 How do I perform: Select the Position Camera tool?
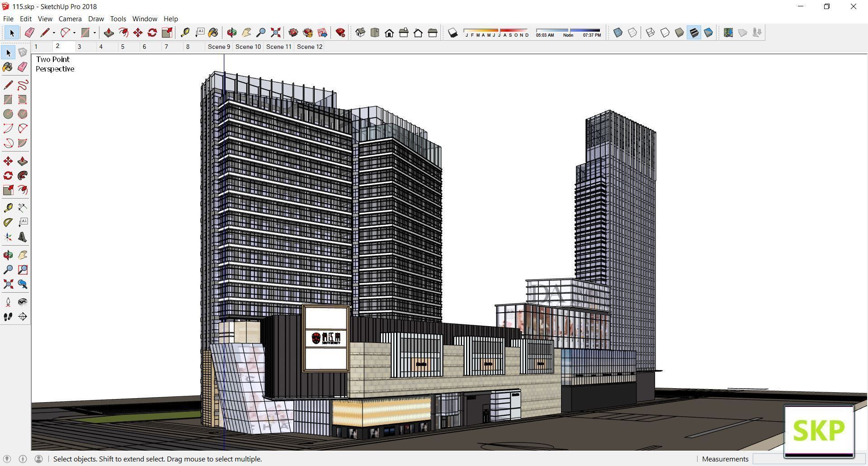coord(8,302)
